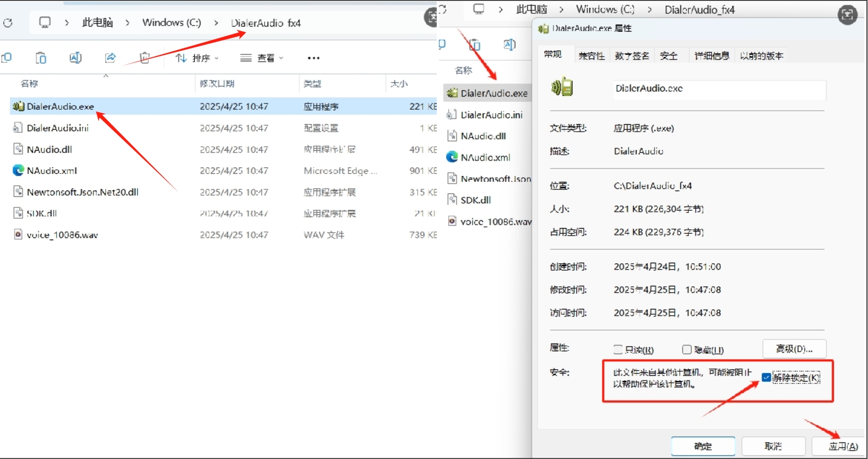
Task: Click C:\DialerAudio_fx4 location value in Properties
Action: (653, 186)
